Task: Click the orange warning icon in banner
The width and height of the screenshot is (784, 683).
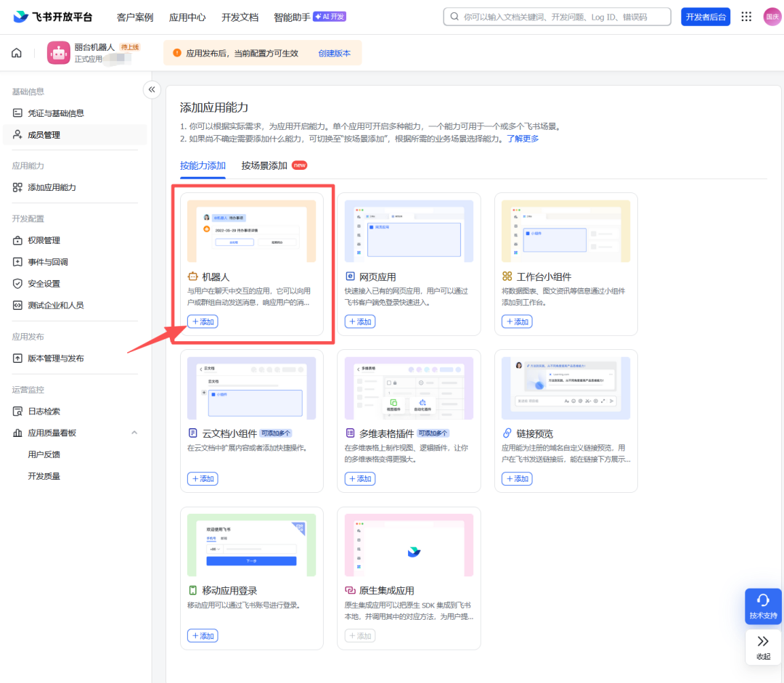Action: [177, 53]
